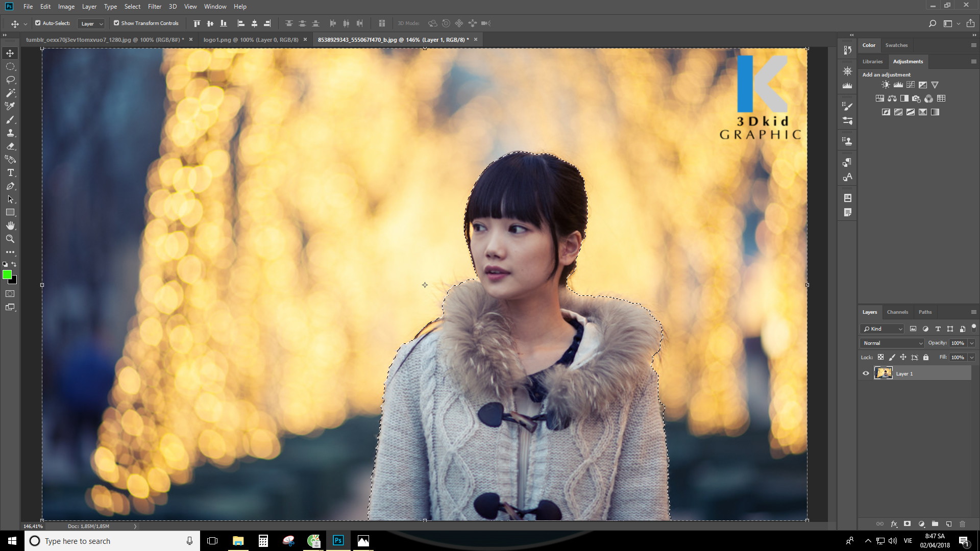Switch to the Channels tab

tap(897, 312)
